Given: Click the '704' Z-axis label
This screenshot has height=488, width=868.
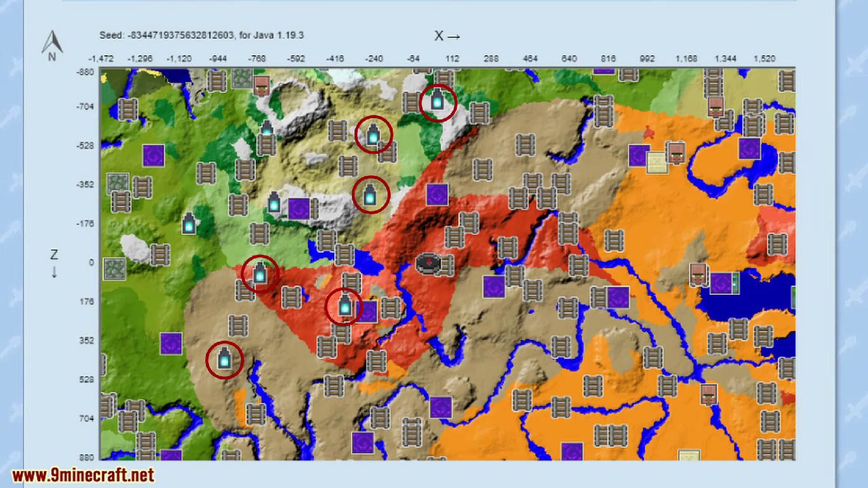Looking at the screenshot, I should pyautogui.click(x=86, y=419).
